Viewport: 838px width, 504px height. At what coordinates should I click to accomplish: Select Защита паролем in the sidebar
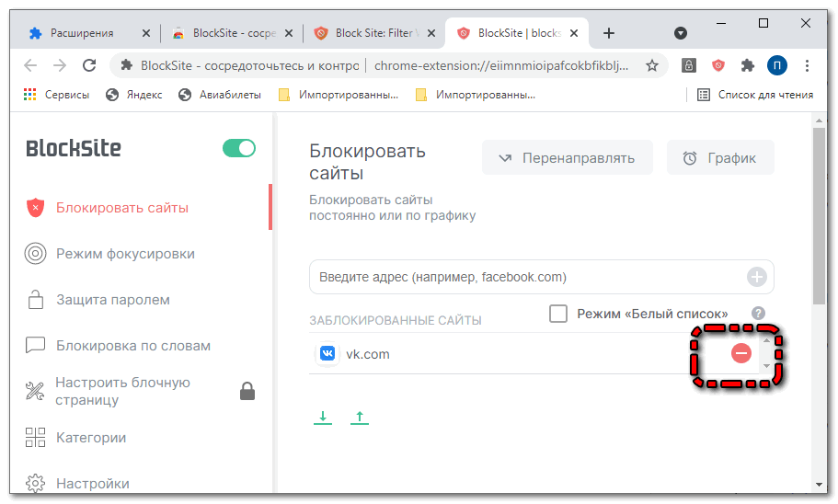coord(112,300)
